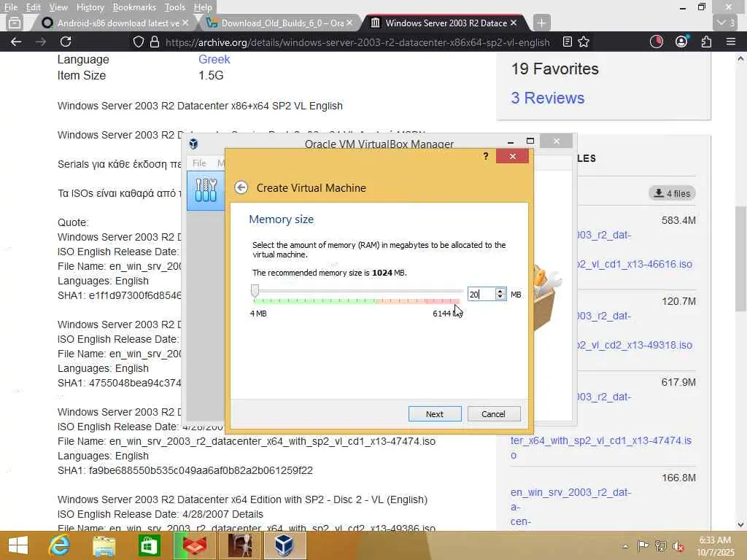Click the shield tracking protection icon
Viewport: 747px width, 560px height.
click(x=138, y=42)
